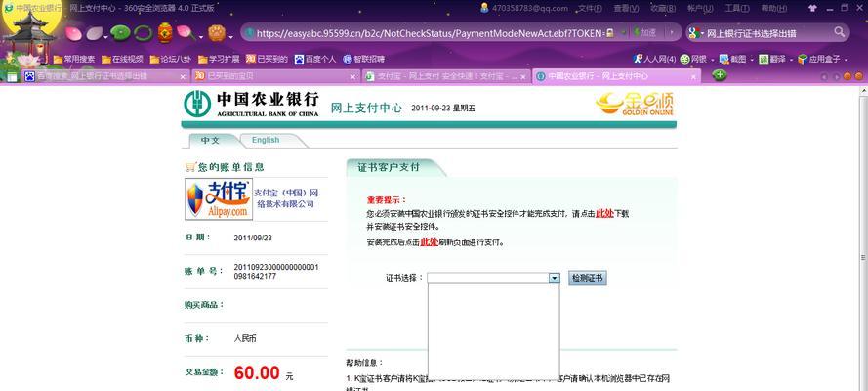The image size is (868, 391).
Task: Open 论坛八卦 bookmark folder
Action: [171, 59]
